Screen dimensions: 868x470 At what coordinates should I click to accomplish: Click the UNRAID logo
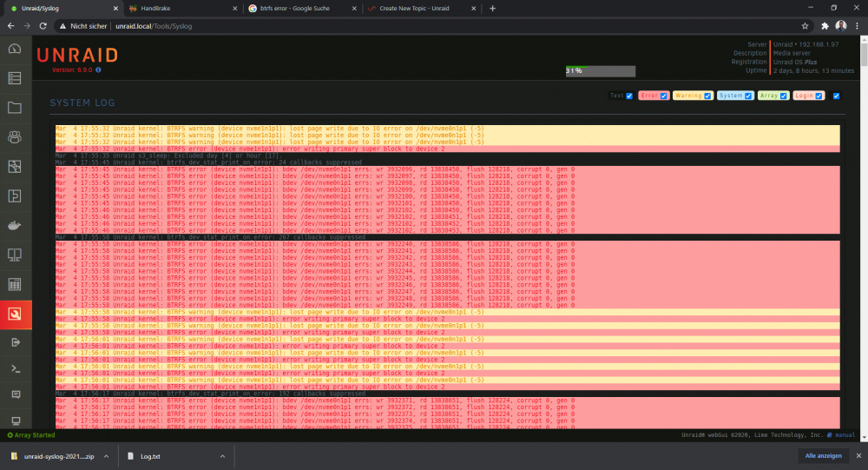[77, 56]
